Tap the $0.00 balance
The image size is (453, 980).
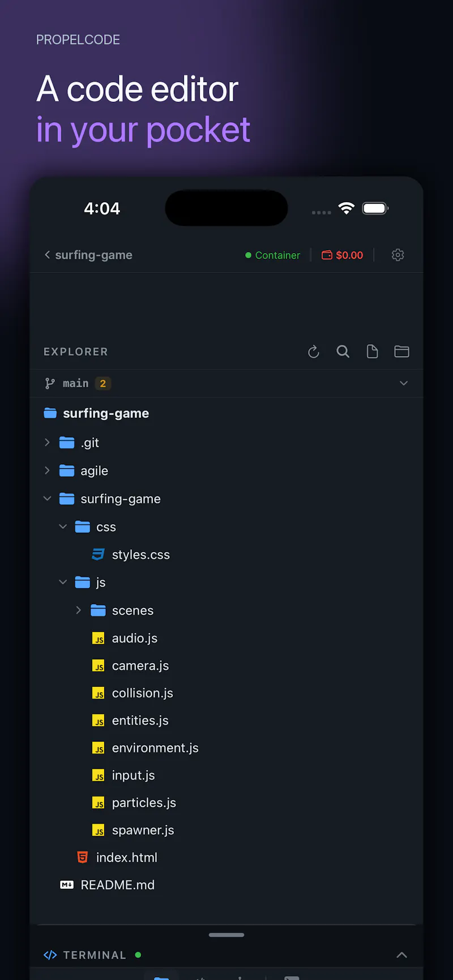349,255
